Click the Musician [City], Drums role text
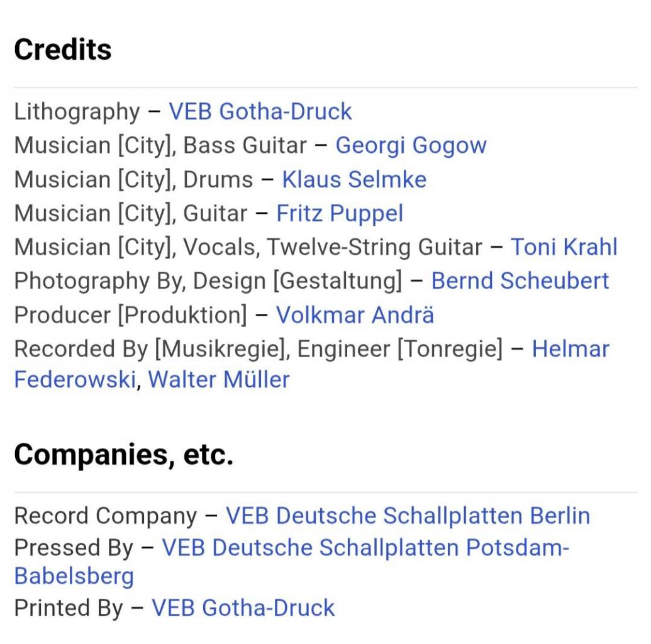This screenshot has height=644, width=651. click(x=133, y=180)
